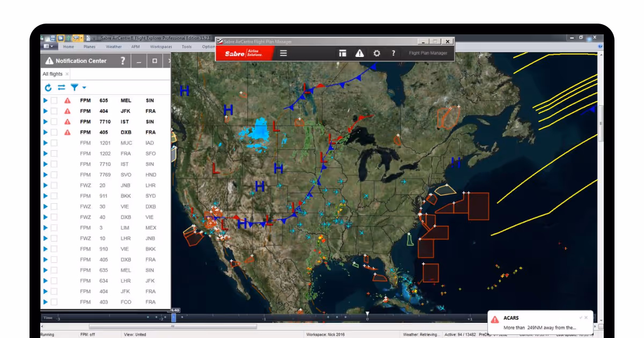Screen dimensions: 644x338
Task: Open the Planes ribbon tab
Action: [91, 47]
